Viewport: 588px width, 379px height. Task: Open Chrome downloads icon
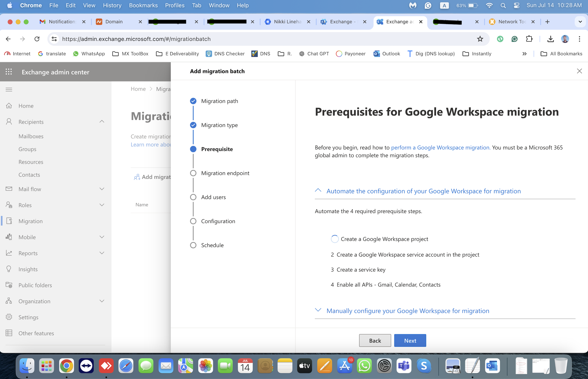coord(550,39)
